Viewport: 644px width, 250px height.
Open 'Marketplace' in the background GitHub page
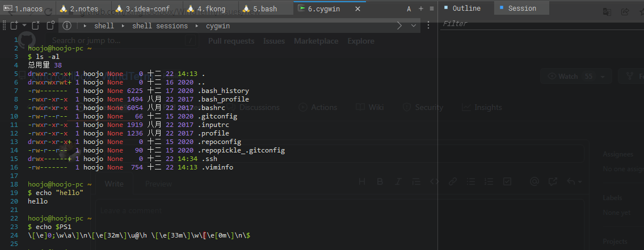(x=316, y=41)
